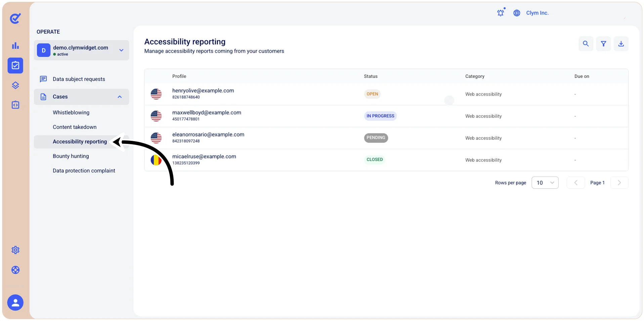This screenshot has height=321, width=644.
Task: Open the analytics bar chart icon
Action: pos(15,45)
